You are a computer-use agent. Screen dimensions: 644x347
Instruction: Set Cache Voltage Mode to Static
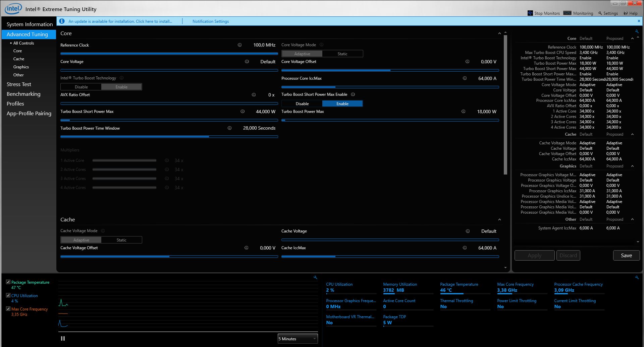coord(121,240)
